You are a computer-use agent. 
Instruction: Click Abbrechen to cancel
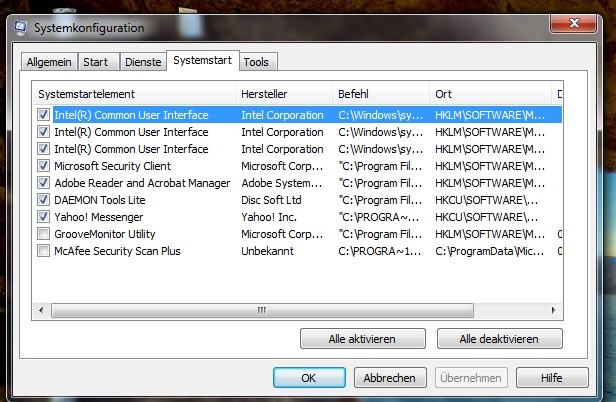click(390, 378)
